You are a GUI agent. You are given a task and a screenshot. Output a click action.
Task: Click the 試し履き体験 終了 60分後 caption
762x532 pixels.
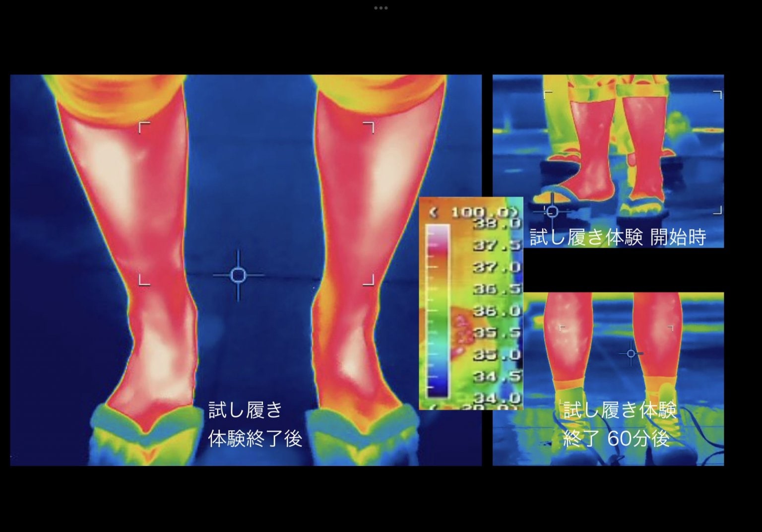[x=620, y=424]
